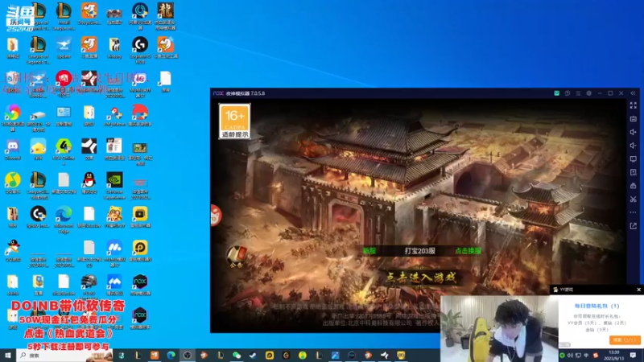
Task: Click the help question mark in Nox title bar
Action: [x=568, y=93]
